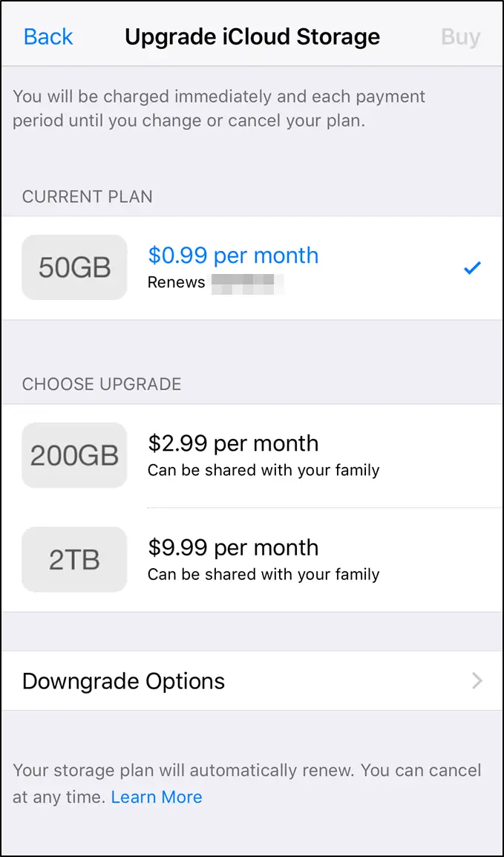Screen dimensions: 504x857
Task: Select the 2TB storage badge icon
Action: (73, 559)
